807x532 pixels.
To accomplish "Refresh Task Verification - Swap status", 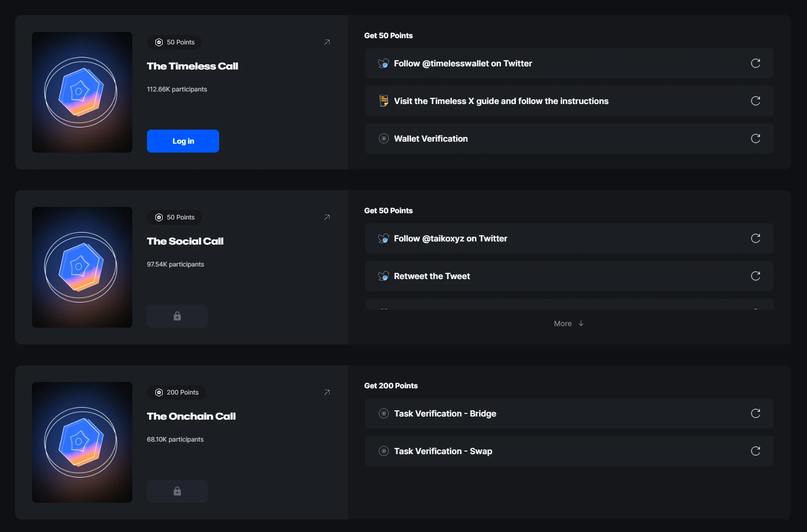I will click(755, 451).
